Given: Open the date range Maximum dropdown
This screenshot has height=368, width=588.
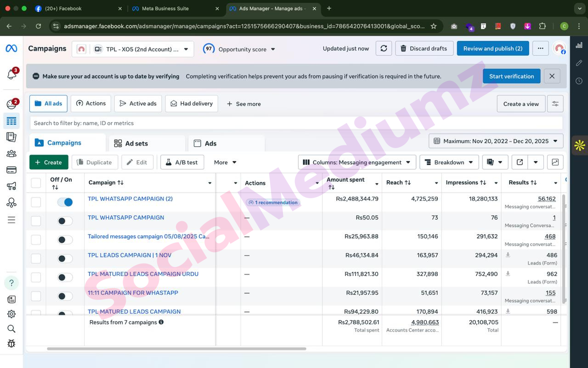Looking at the screenshot, I should 496,141.
